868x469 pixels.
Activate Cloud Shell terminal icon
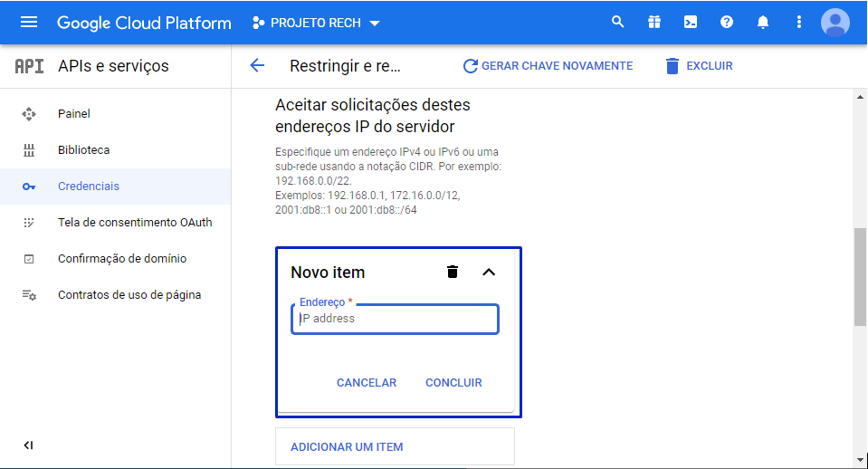tap(691, 23)
